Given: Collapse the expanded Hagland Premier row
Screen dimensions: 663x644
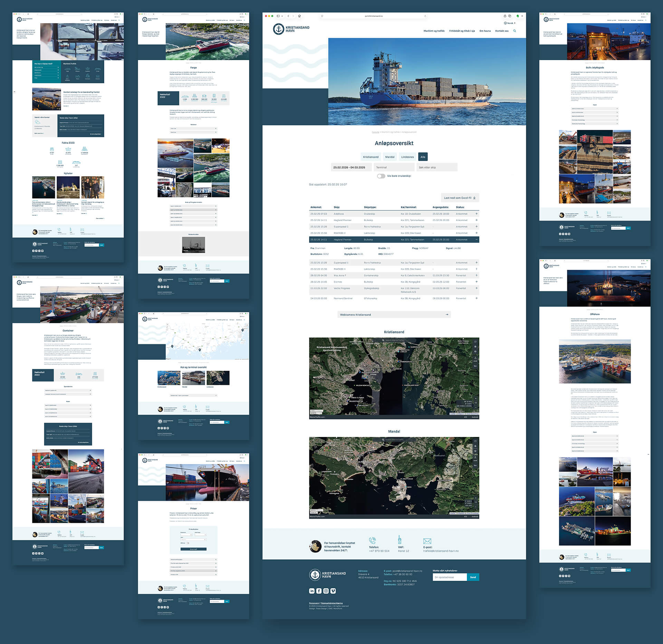Looking at the screenshot, I should [477, 239].
